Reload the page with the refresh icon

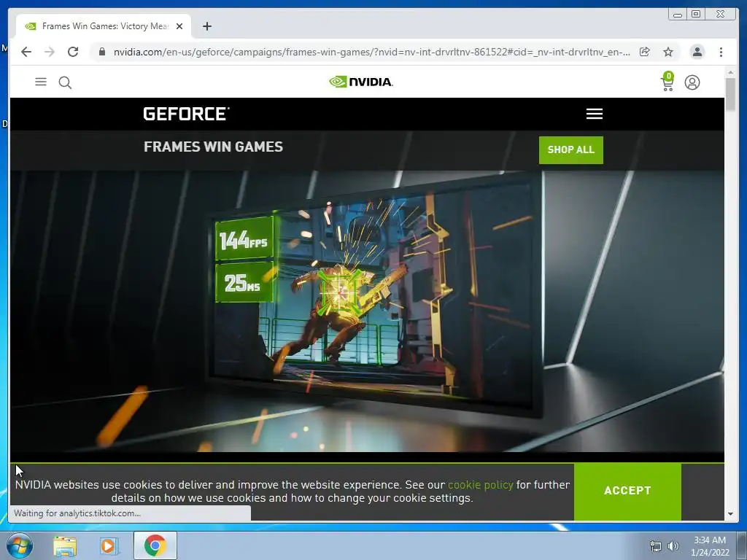tap(73, 52)
